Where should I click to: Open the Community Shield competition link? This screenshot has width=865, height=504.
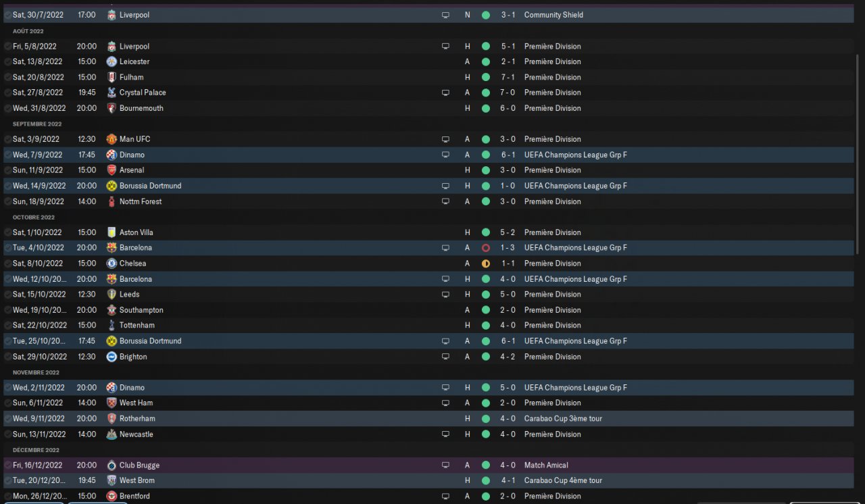(553, 15)
